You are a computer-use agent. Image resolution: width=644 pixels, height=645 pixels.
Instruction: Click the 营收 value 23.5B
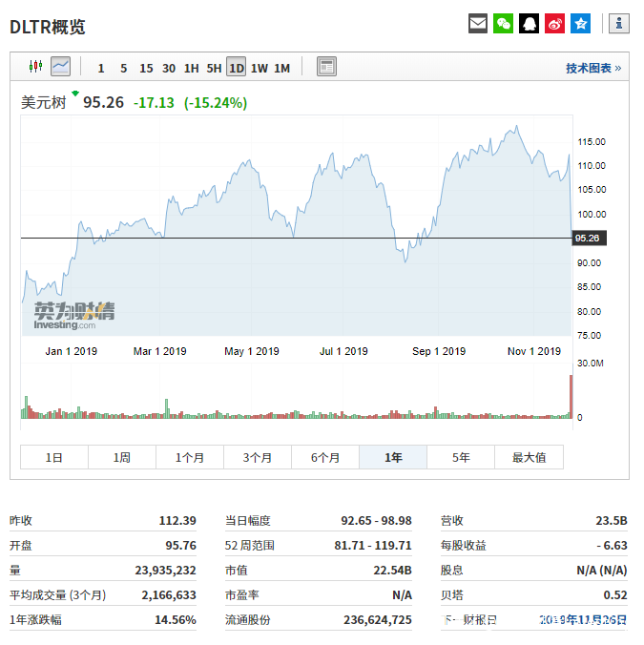[x=612, y=520]
